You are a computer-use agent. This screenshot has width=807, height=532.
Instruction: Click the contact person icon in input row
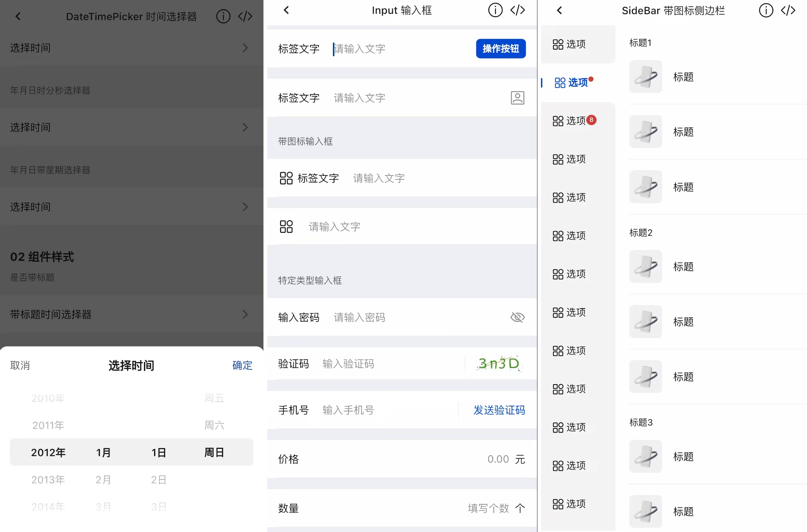(517, 98)
